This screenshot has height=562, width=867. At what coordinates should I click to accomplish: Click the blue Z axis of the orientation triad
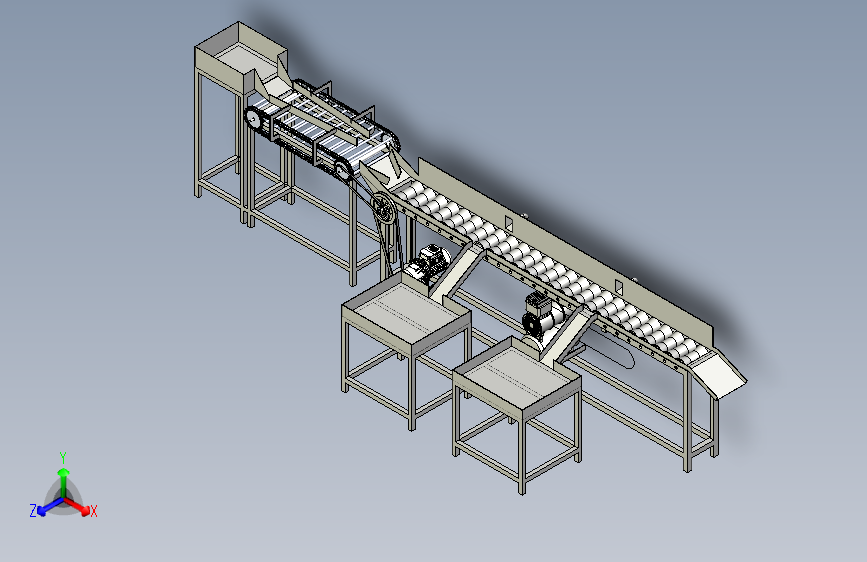point(51,506)
